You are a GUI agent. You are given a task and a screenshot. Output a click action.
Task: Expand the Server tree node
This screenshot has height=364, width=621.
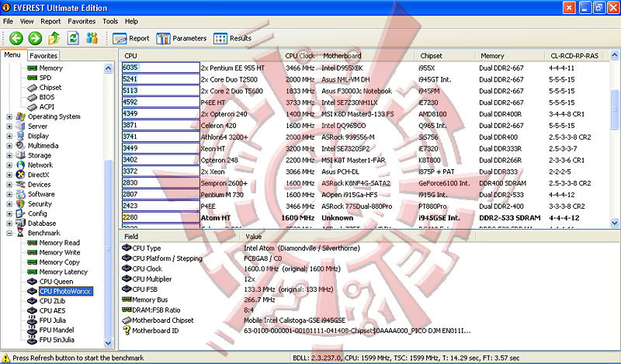pos(9,127)
